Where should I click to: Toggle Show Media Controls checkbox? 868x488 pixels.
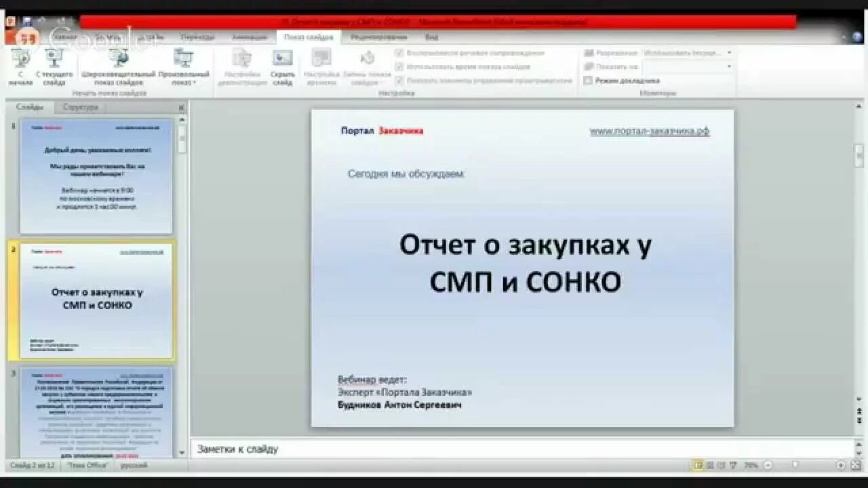pos(399,80)
